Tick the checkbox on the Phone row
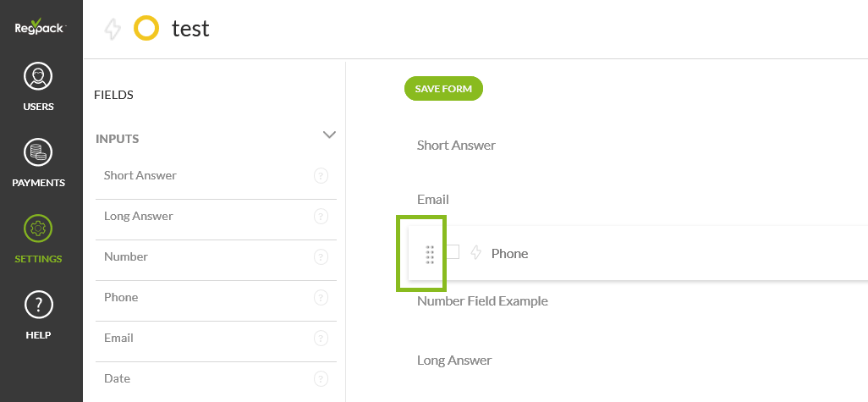 click(x=453, y=252)
